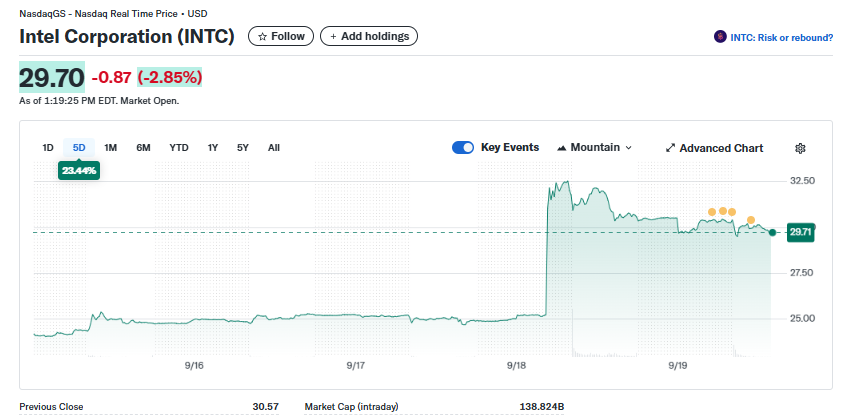846x418 pixels.
Task: Click the green current price endpoint dot
Action: pyautogui.click(x=772, y=232)
